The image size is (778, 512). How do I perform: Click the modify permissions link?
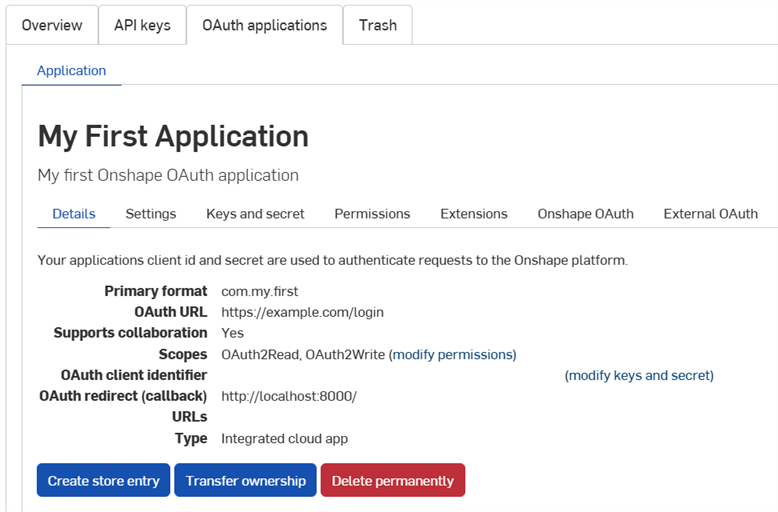click(453, 354)
